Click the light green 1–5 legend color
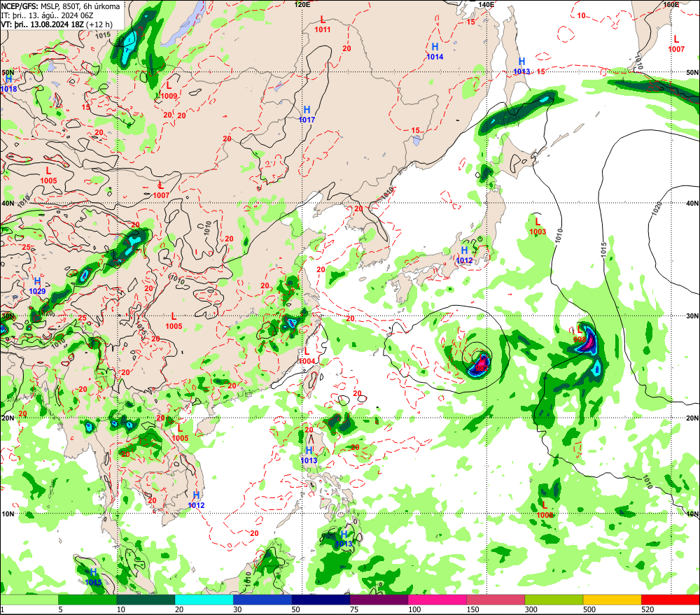 coord(29,600)
